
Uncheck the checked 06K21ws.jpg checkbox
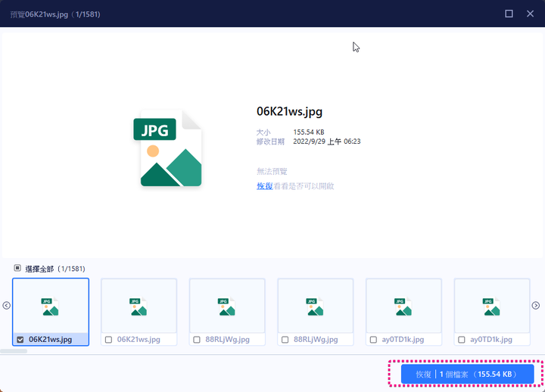20,340
